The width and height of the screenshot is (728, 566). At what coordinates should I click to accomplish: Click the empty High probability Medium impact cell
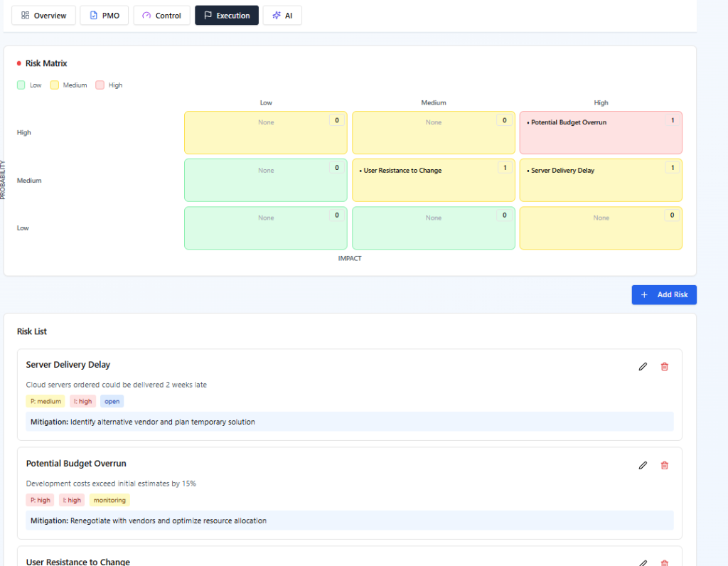coord(434,132)
